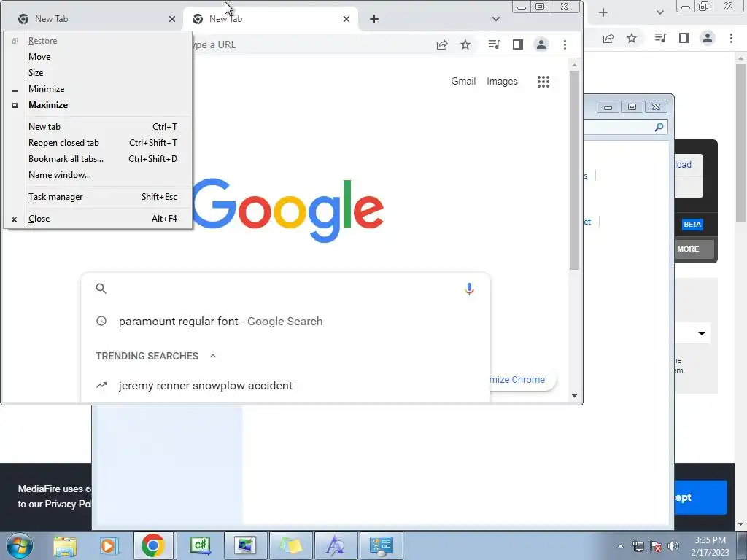
Task: Click volume speaker tray icon
Action: click(673, 546)
